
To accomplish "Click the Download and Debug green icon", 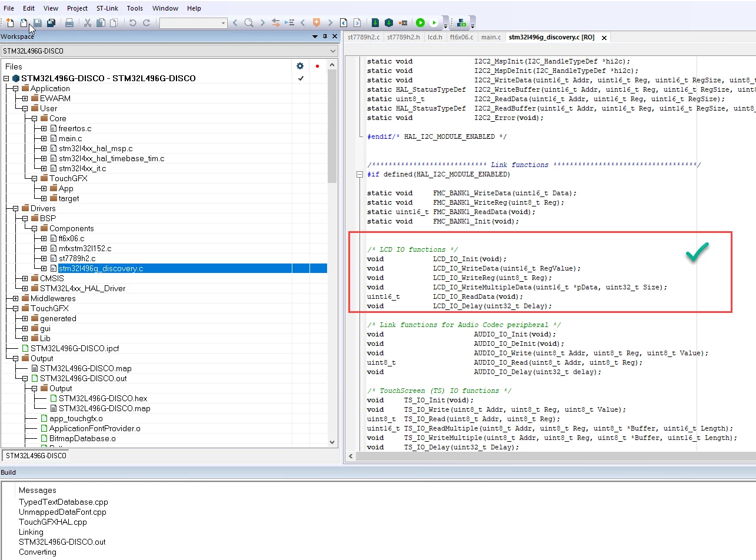I will pyautogui.click(x=420, y=23).
